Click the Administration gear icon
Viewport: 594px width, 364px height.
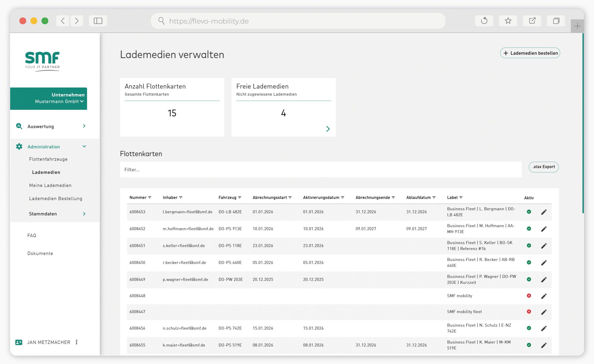[19, 147]
